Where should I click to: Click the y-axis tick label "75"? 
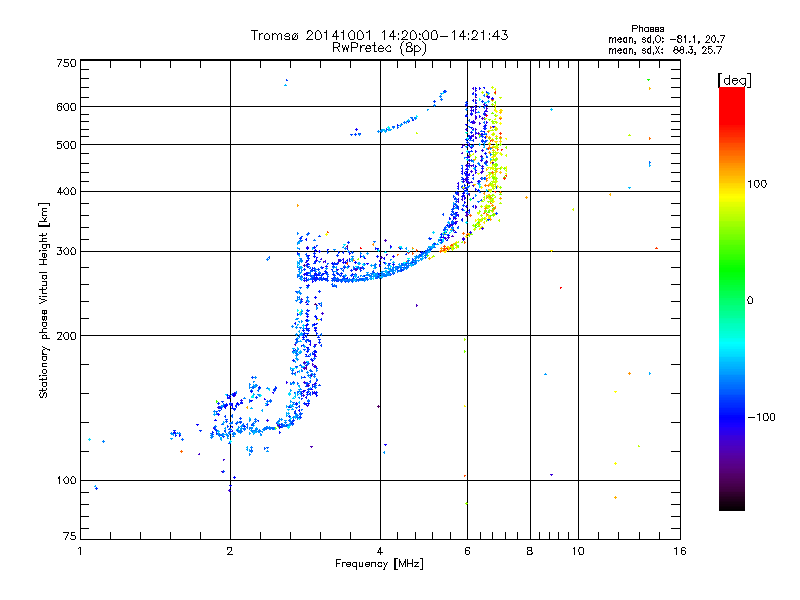[x=70, y=536]
